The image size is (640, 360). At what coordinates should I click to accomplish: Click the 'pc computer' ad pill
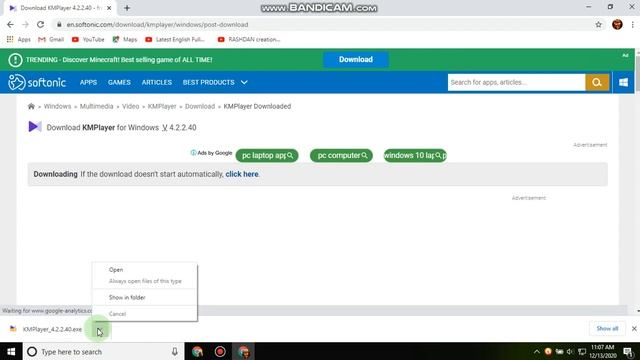[341, 156]
